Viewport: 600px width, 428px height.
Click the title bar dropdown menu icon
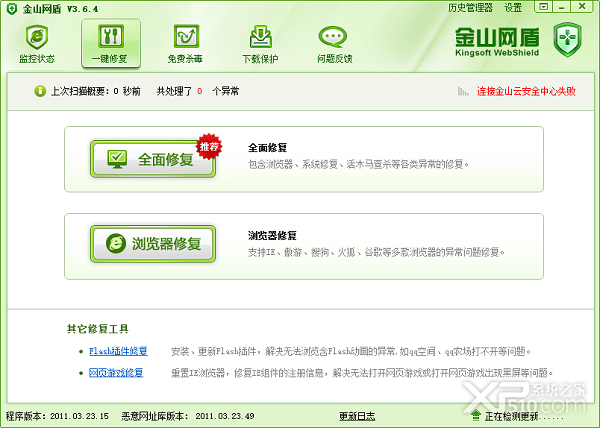543,7
